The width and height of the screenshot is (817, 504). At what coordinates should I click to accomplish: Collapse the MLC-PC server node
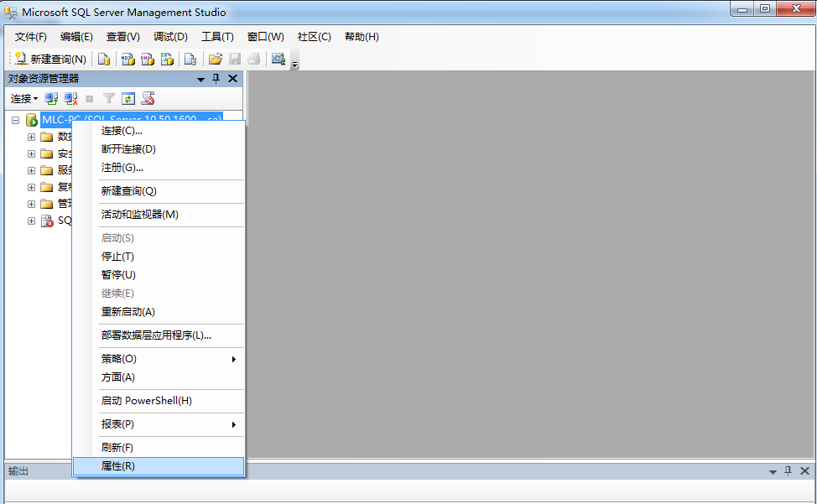16,120
